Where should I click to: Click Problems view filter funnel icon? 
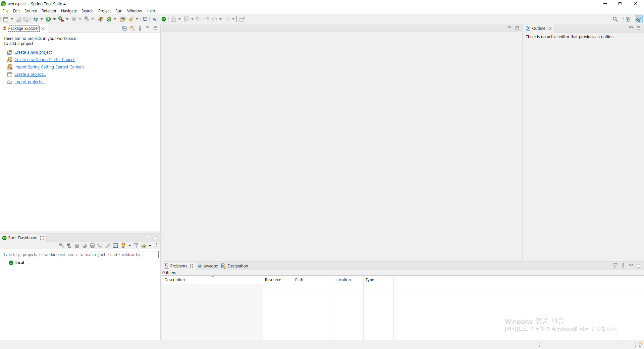615,266
